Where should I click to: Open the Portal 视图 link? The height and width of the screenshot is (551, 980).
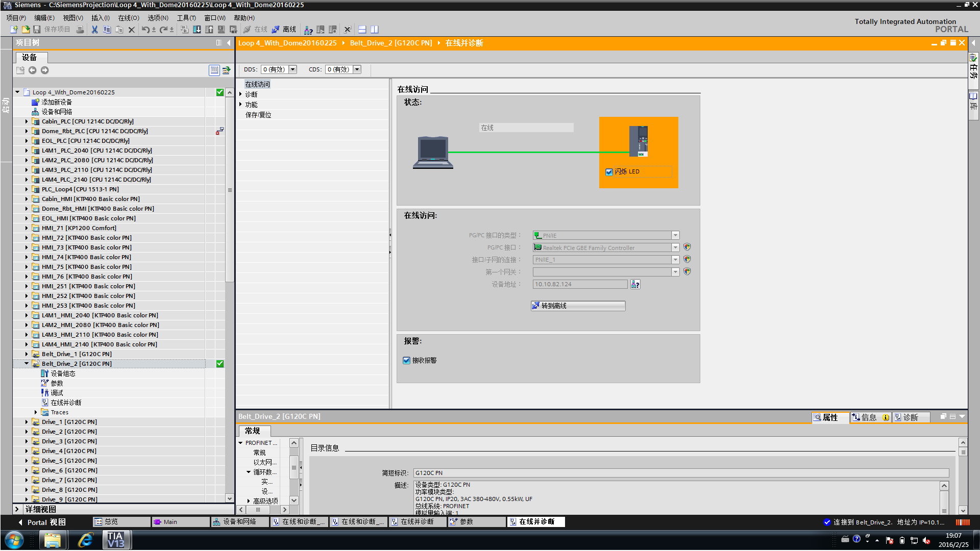46,522
